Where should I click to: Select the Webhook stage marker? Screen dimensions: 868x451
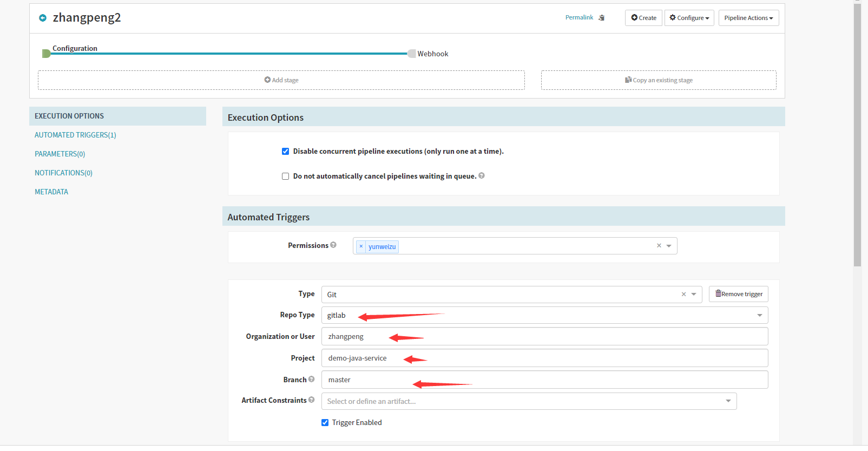[412, 53]
